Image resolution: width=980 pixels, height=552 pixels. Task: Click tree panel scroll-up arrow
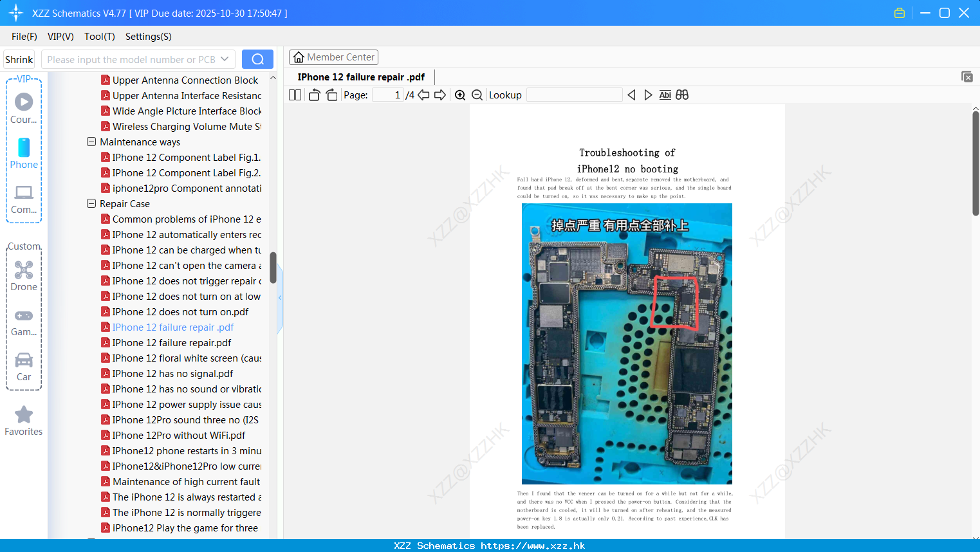pyautogui.click(x=273, y=78)
